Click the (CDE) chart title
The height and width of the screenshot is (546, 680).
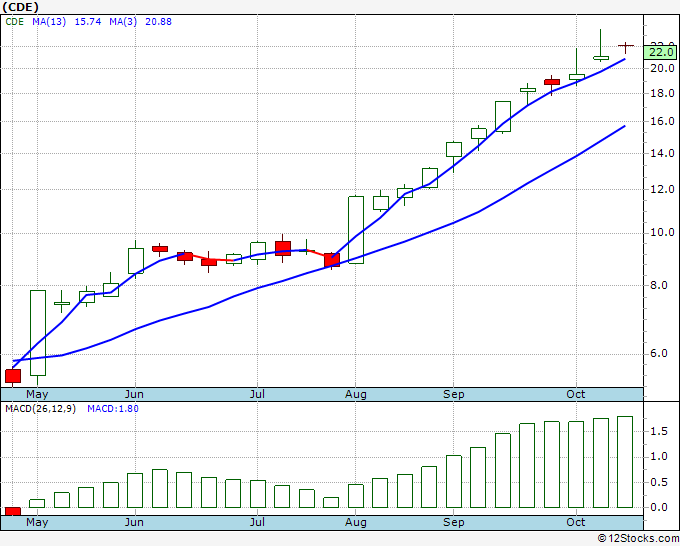(x=20, y=7)
